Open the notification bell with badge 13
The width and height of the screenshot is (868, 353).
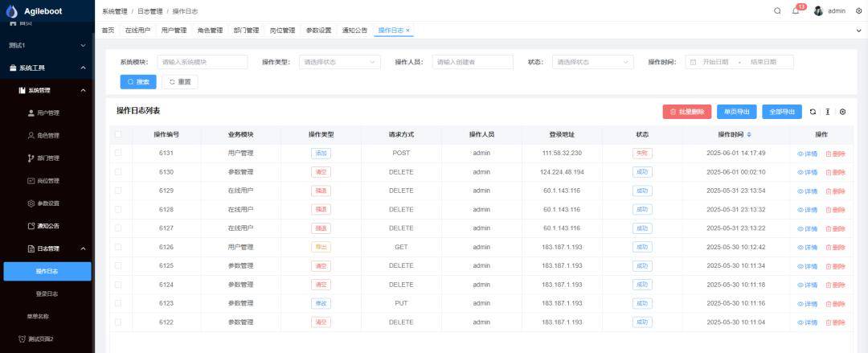point(796,11)
